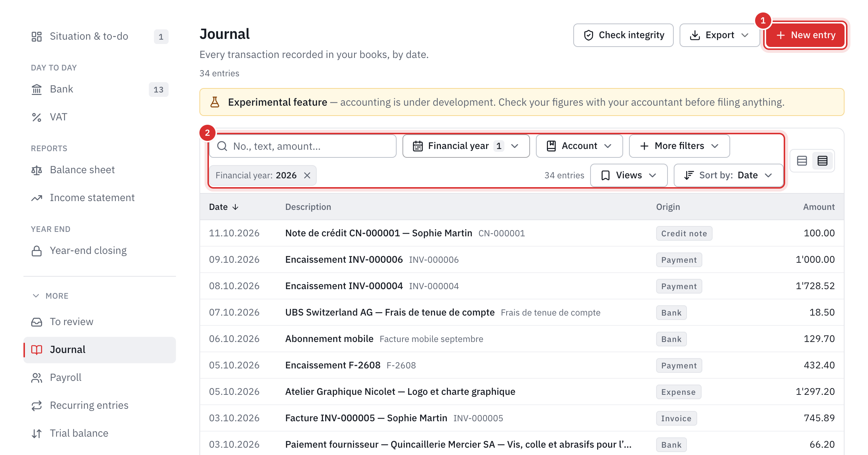The width and height of the screenshot is (868, 455).
Task: Open saved Views dropdown
Action: pyautogui.click(x=629, y=175)
